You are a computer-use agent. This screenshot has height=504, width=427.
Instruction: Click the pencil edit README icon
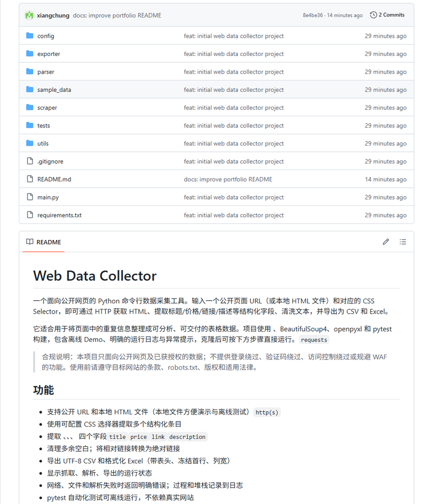tap(386, 242)
